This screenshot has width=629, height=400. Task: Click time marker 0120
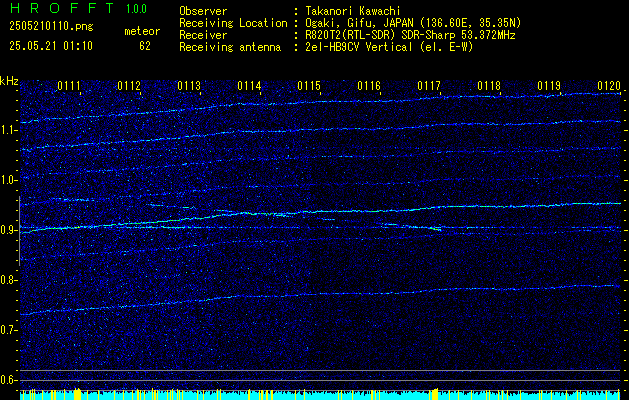(x=609, y=86)
